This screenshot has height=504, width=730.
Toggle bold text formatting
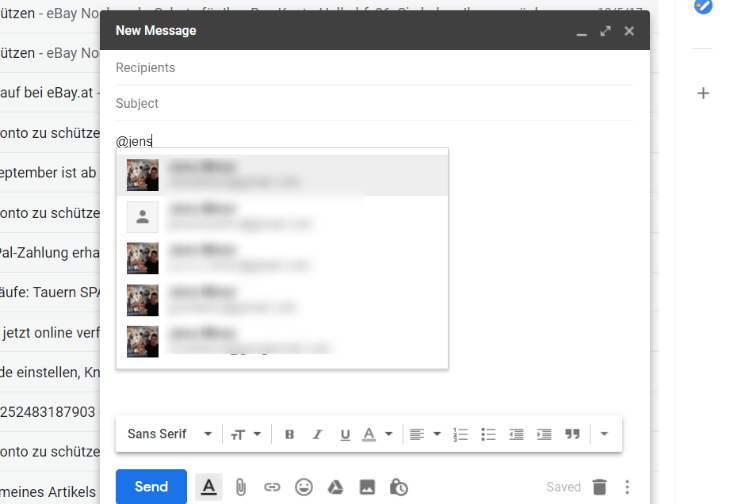pyautogui.click(x=289, y=434)
